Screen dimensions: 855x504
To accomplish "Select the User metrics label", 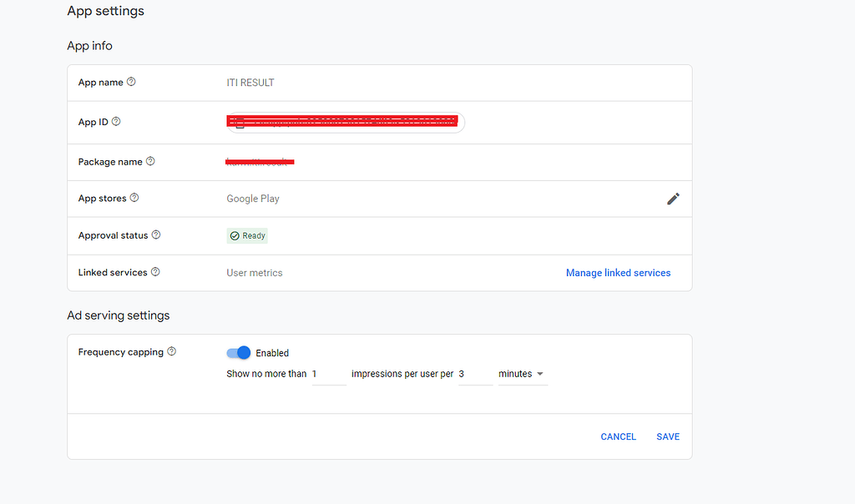I will 254,273.
